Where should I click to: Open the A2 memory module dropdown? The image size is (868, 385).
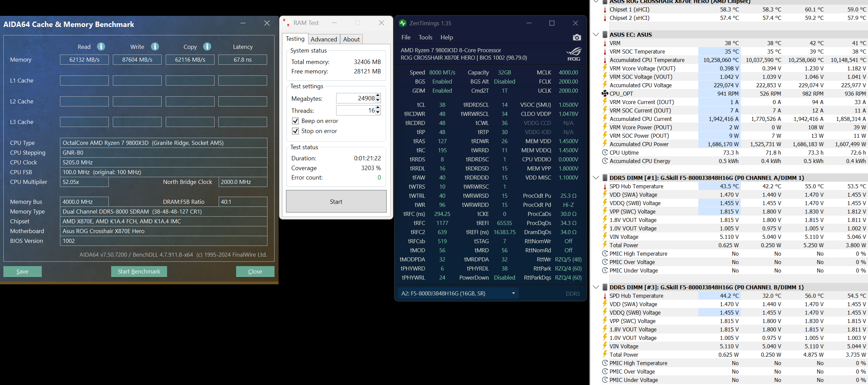click(x=513, y=293)
